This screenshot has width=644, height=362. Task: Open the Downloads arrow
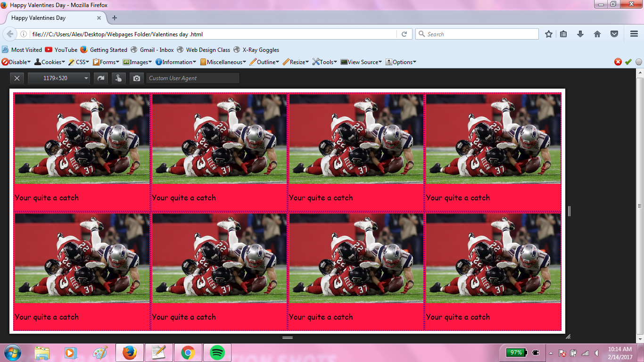pos(580,34)
